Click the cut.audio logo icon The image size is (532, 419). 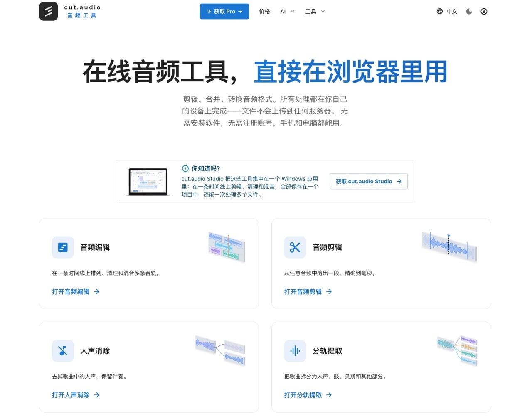click(49, 11)
